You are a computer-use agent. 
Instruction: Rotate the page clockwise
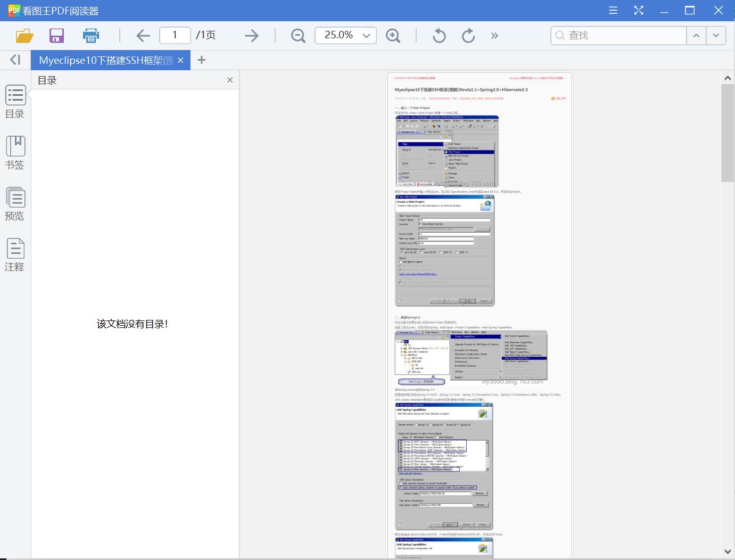(468, 36)
